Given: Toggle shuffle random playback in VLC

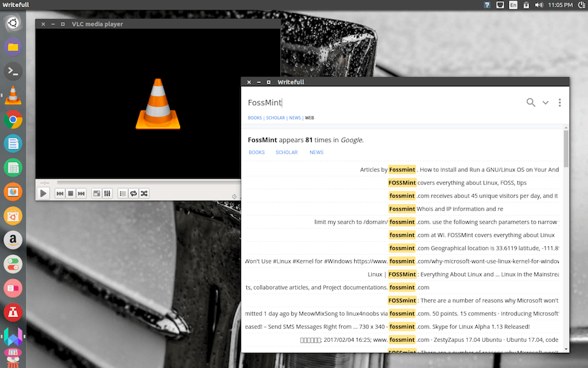Looking at the screenshot, I should [144, 193].
